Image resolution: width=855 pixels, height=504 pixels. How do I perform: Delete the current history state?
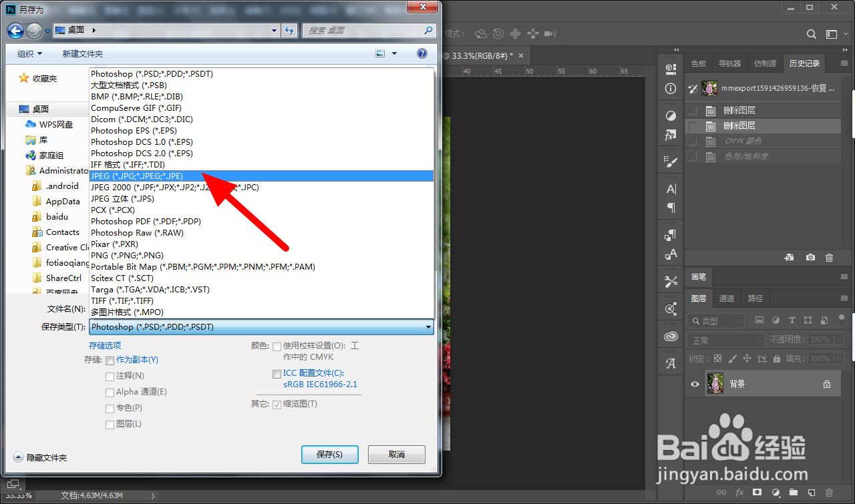click(x=830, y=257)
